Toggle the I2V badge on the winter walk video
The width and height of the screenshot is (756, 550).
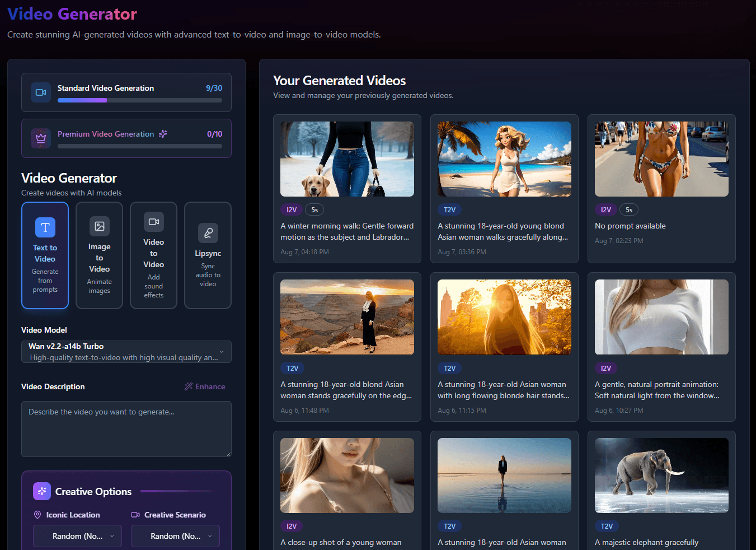coord(291,209)
